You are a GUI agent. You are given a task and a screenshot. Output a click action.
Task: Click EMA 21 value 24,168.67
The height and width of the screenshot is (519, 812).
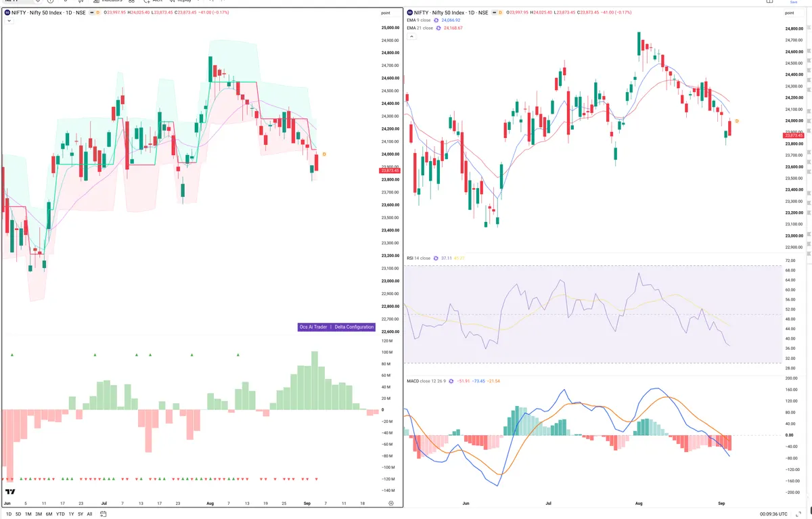coord(453,28)
